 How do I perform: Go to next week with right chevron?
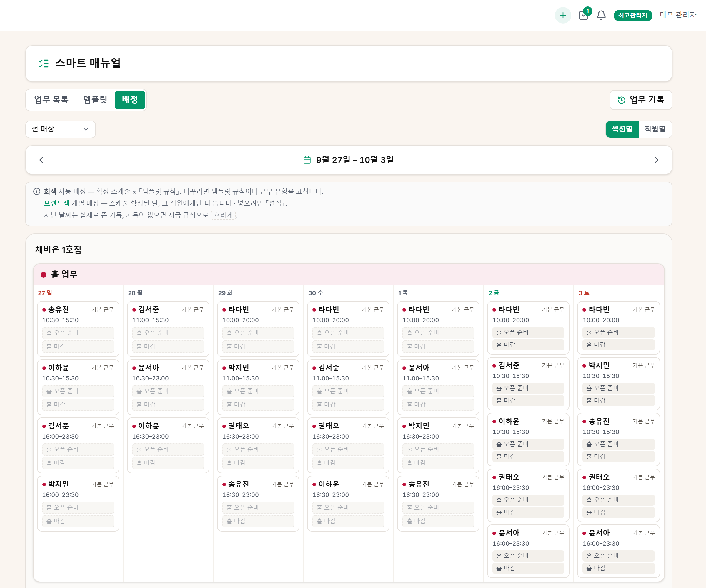point(656,160)
